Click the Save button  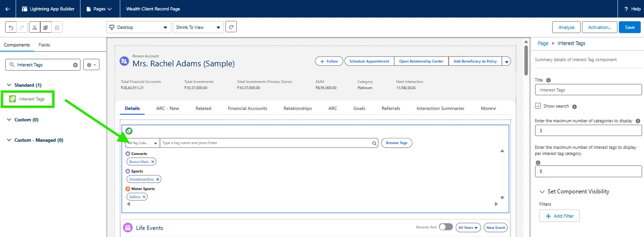point(629,27)
